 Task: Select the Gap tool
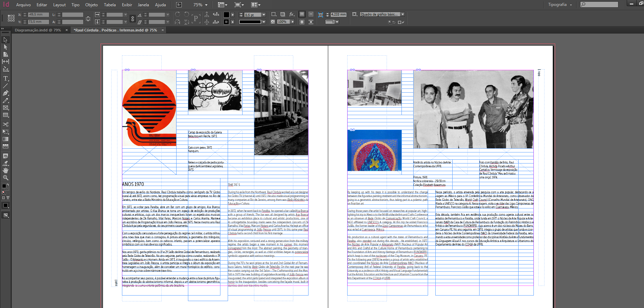pyautogui.click(x=6, y=62)
